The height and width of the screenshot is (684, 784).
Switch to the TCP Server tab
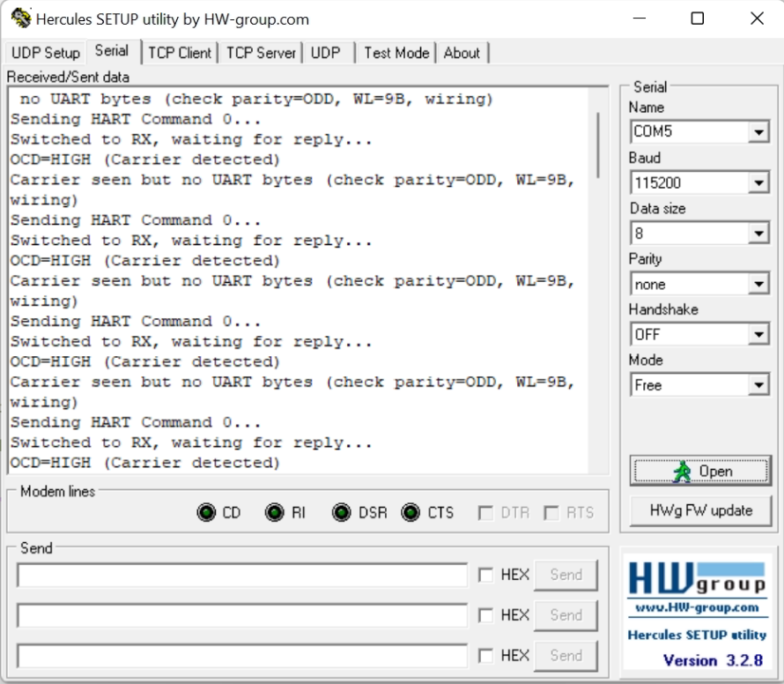pos(261,53)
